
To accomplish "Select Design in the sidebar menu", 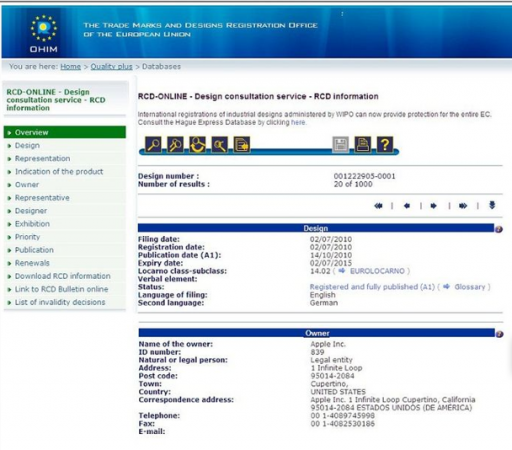I will [27, 145].
